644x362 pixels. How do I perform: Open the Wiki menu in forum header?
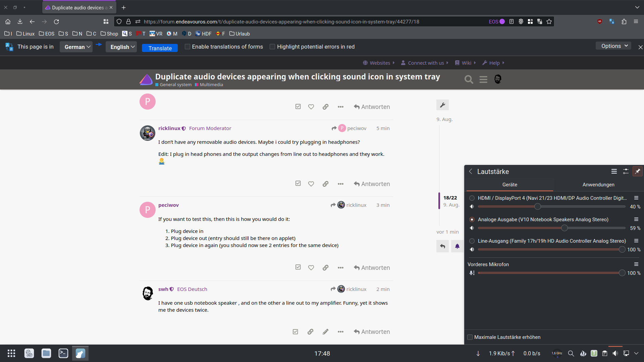(x=466, y=63)
